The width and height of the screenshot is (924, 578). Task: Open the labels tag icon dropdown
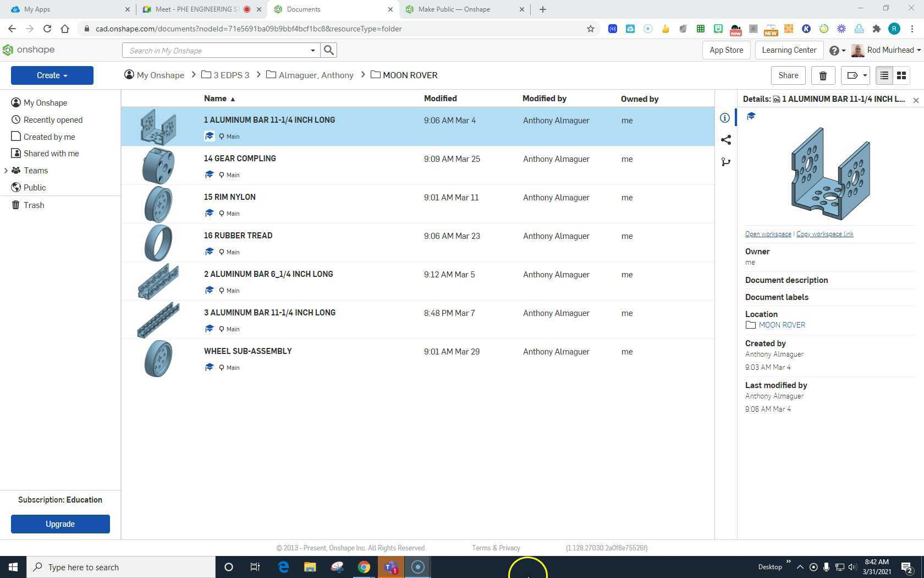[x=855, y=75]
